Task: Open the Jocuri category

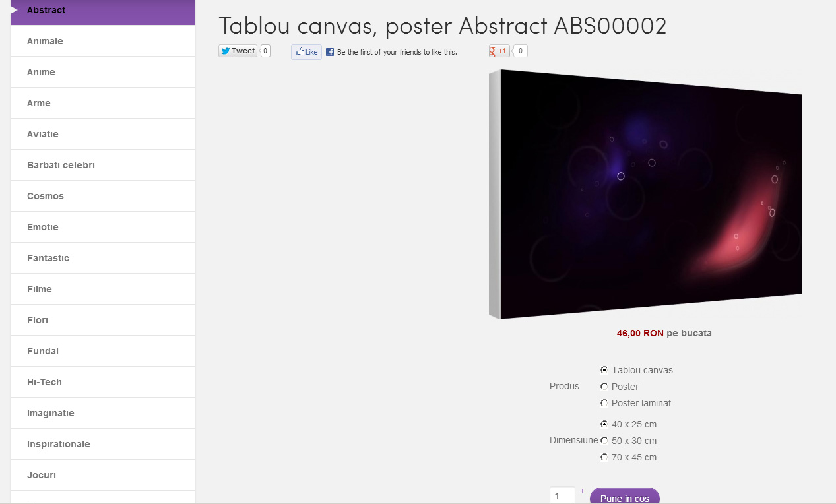Action: pos(103,475)
